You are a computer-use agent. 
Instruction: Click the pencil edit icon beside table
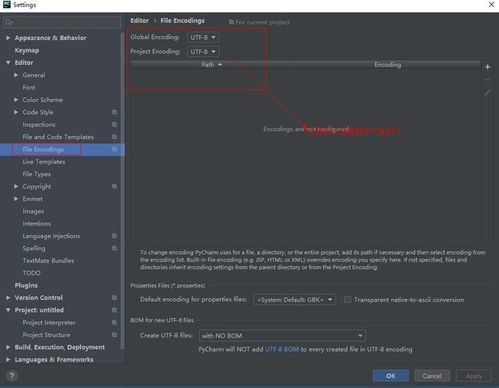point(487,93)
